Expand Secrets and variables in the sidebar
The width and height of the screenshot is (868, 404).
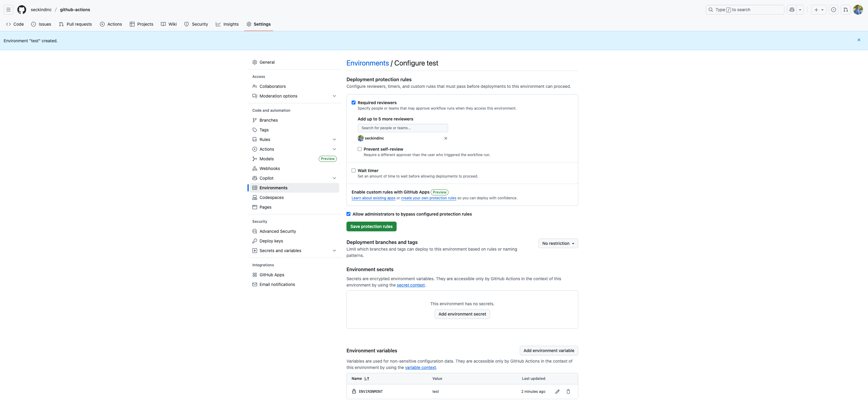click(334, 251)
